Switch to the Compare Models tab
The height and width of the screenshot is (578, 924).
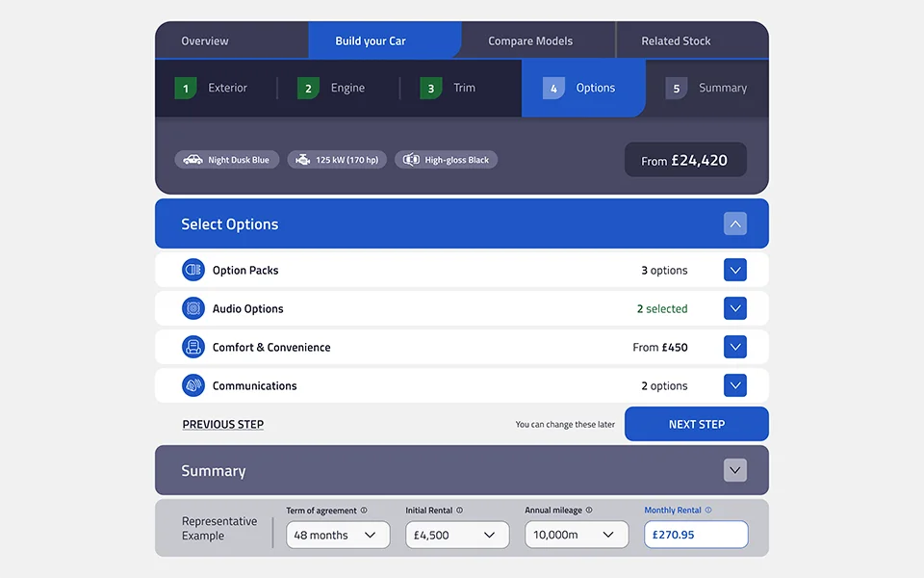530,40
